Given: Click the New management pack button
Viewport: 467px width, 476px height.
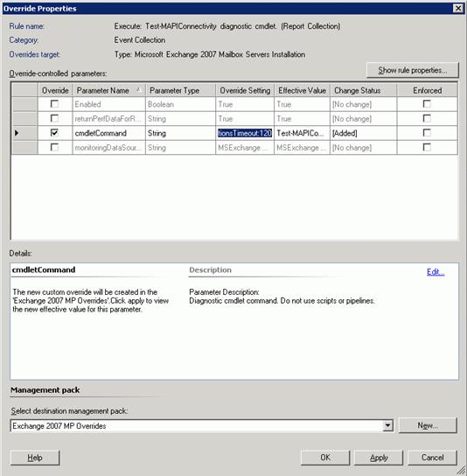Looking at the screenshot, I should [x=428, y=425].
